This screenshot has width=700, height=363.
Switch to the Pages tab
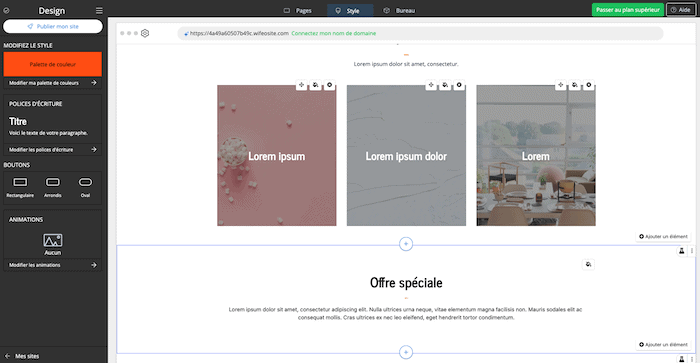pos(298,10)
